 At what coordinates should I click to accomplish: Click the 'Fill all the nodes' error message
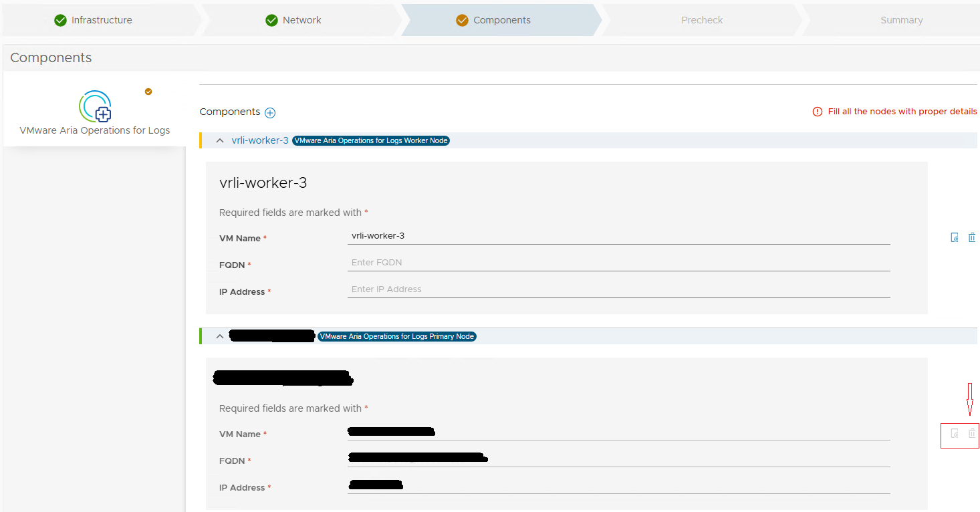coord(894,112)
